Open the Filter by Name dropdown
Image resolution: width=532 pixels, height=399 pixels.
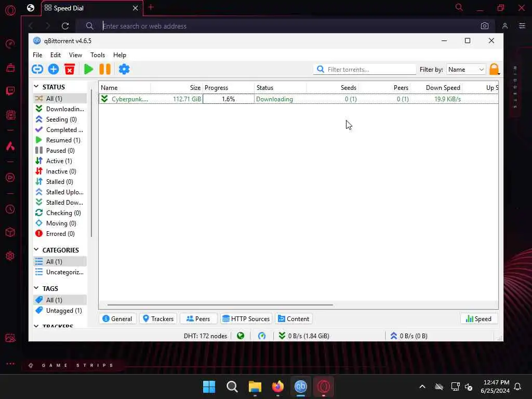coord(466,69)
